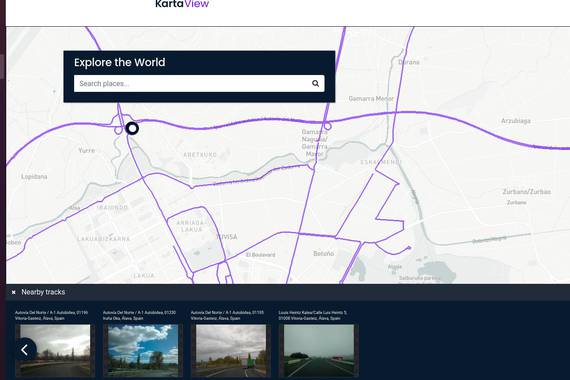Open the third track thumbnail with 01195 address
570x380 pixels.
click(231, 351)
